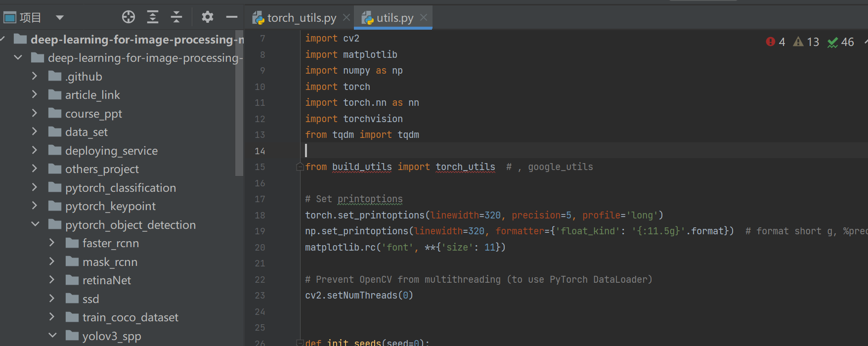
Task: Click 'torch.set_printoptions' on line 18
Action: pos(365,216)
